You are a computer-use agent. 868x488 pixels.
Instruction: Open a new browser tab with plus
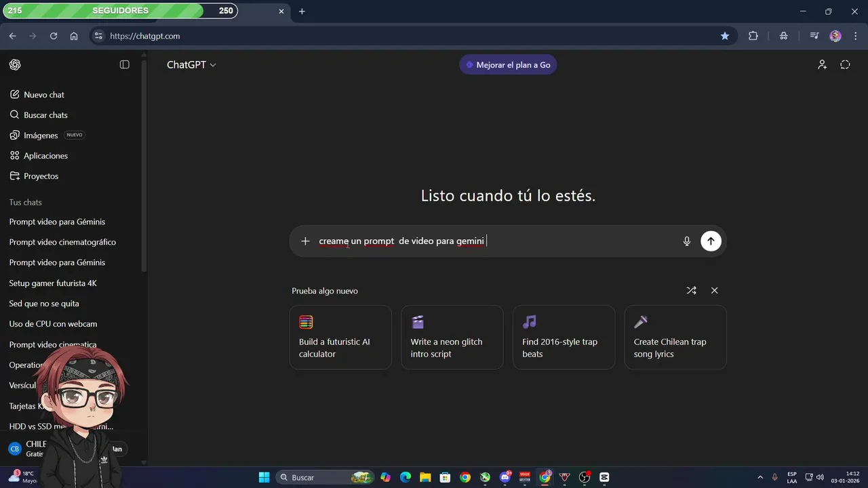[x=302, y=11]
